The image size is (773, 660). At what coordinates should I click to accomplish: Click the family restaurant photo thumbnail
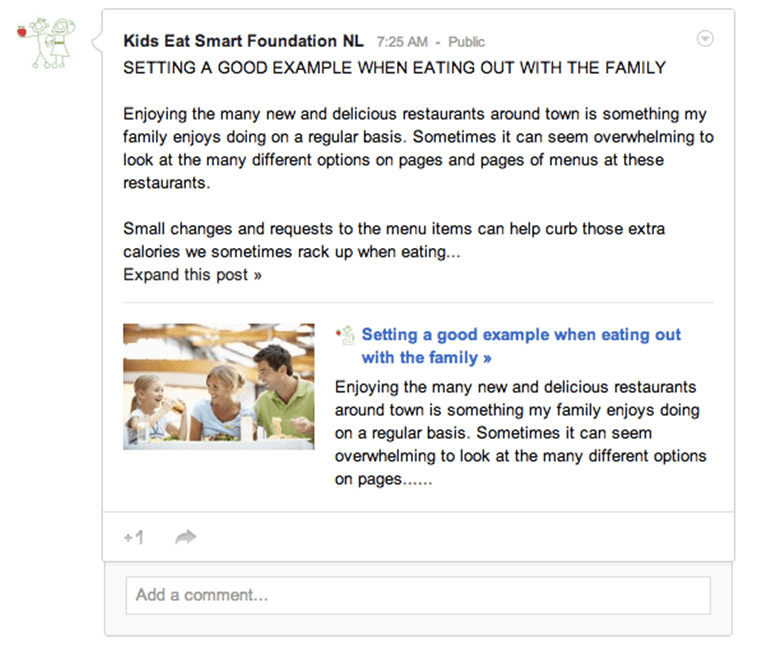[x=218, y=386]
